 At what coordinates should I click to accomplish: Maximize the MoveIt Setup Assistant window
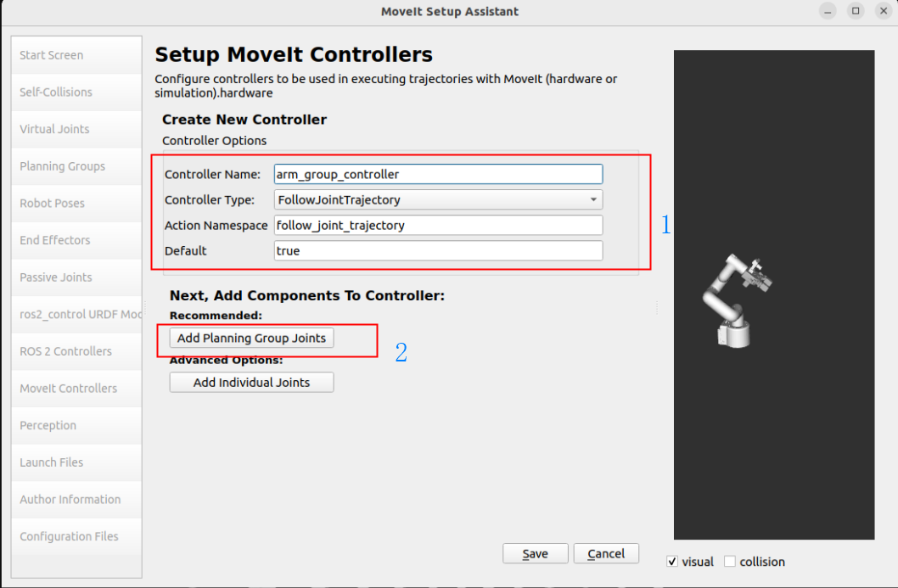(x=856, y=11)
